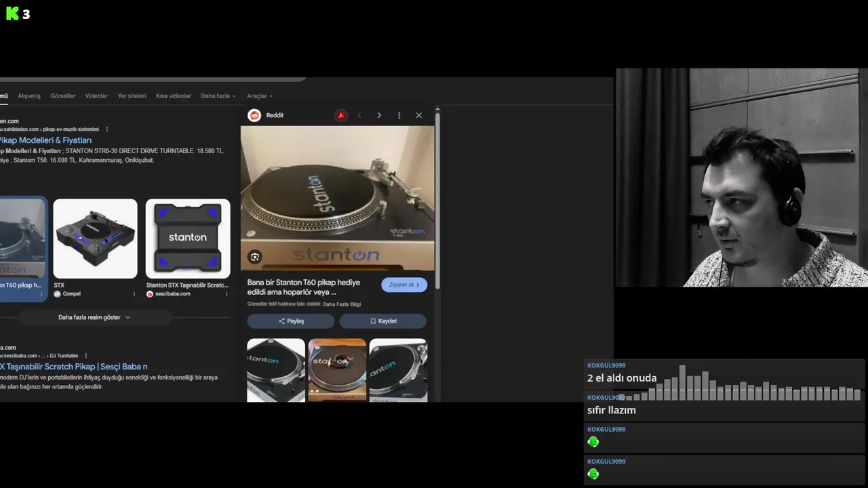Go to previous image with left arrow
This screenshot has height=488, width=868.
[x=359, y=115]
